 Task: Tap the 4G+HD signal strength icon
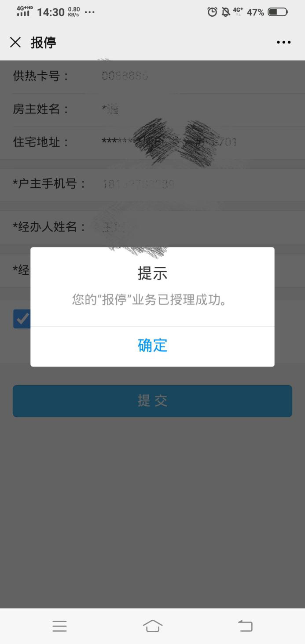tap(25, 11)
